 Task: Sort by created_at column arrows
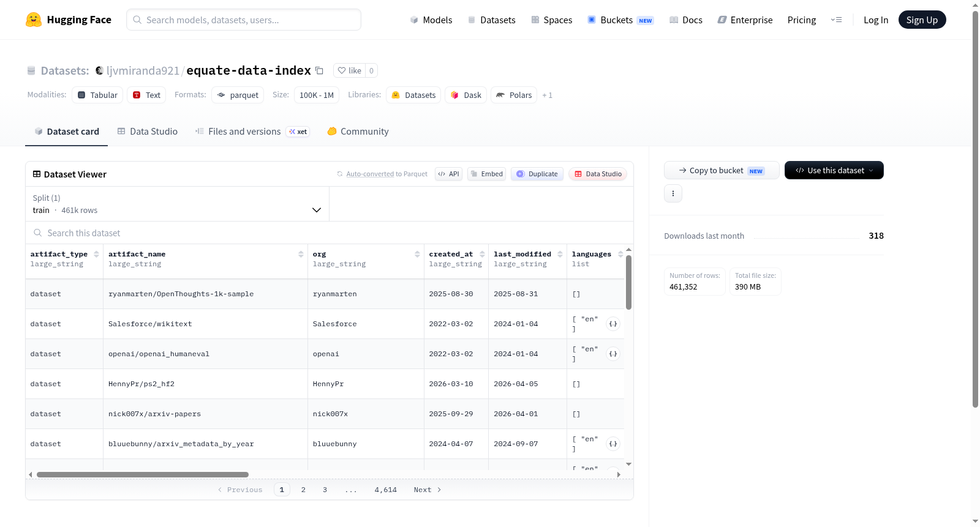482,254
